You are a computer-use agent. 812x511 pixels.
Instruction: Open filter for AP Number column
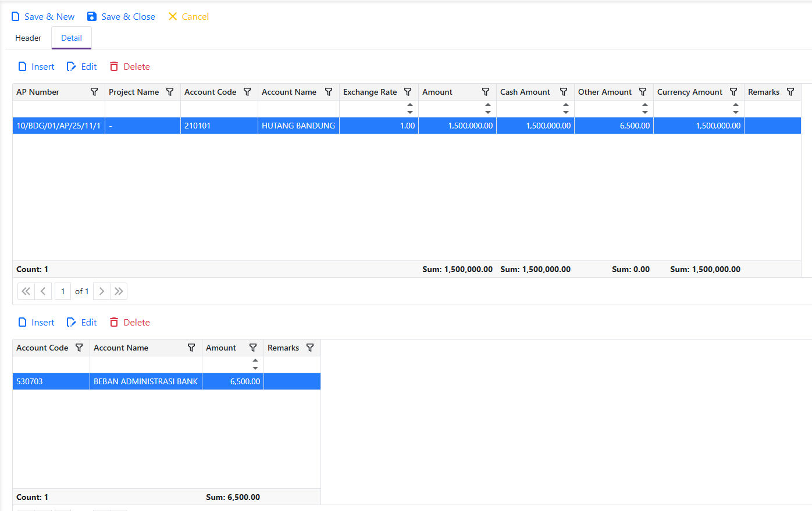click(x=94, y=92)
